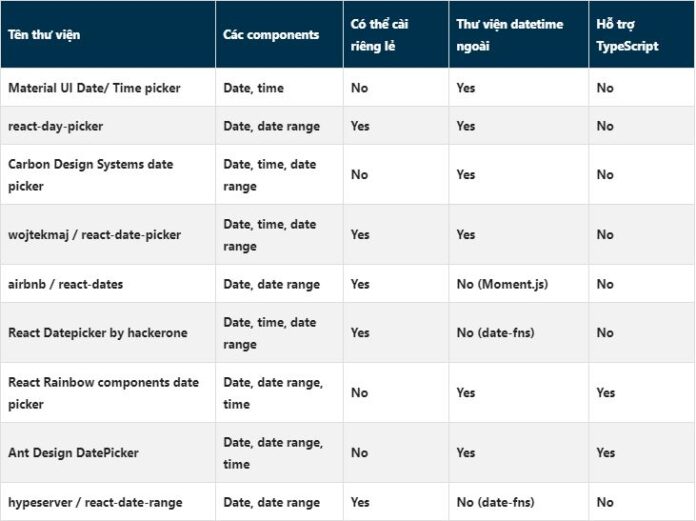Click the 'Thư viện datetime ngoài' header
This screenshot has width=696, height=521.
point(509,35)
